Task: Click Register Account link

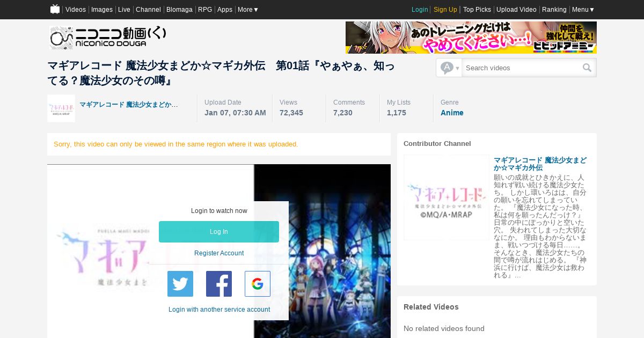Action: point(219,253)
